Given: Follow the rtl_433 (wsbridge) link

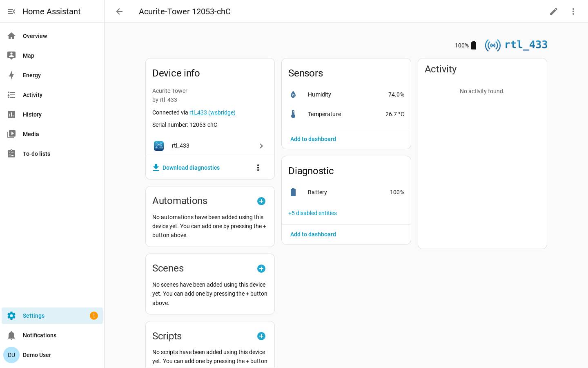Looking at the screenshot, I should [212, 112].
